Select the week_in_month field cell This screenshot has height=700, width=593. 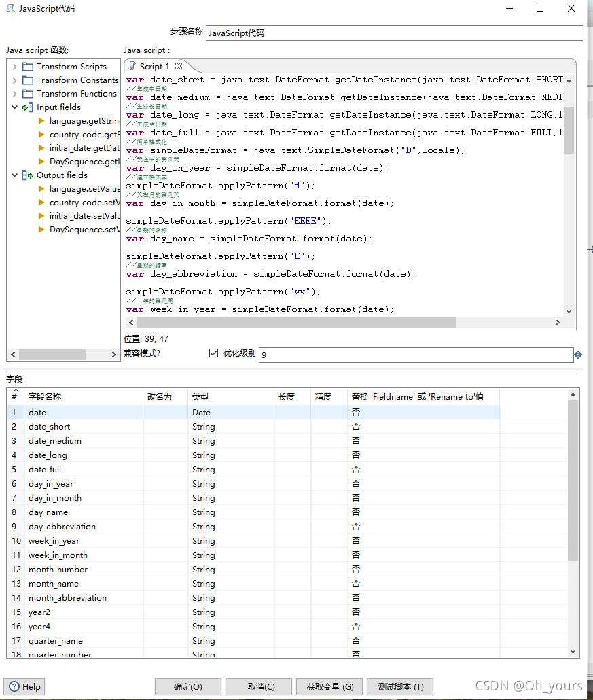(x=84, y=555)
